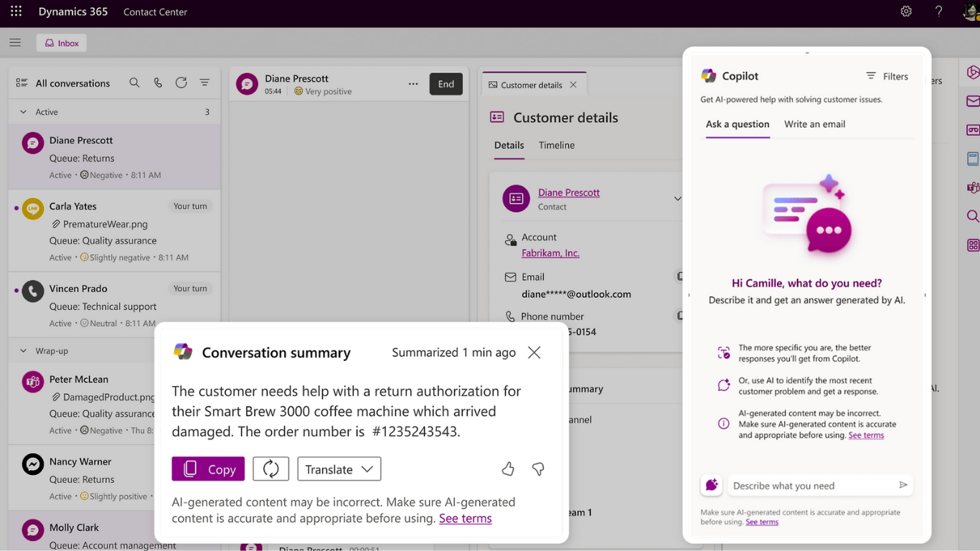Click the Diane Prescott chat avatar icon
The image size is (980, 551).
tap(247, 84)
